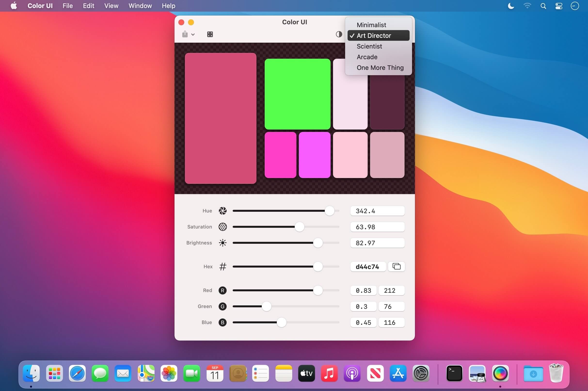Click the dice randomize color icon
The height and width of the screenshot is (391, 588).
(210, 34)
